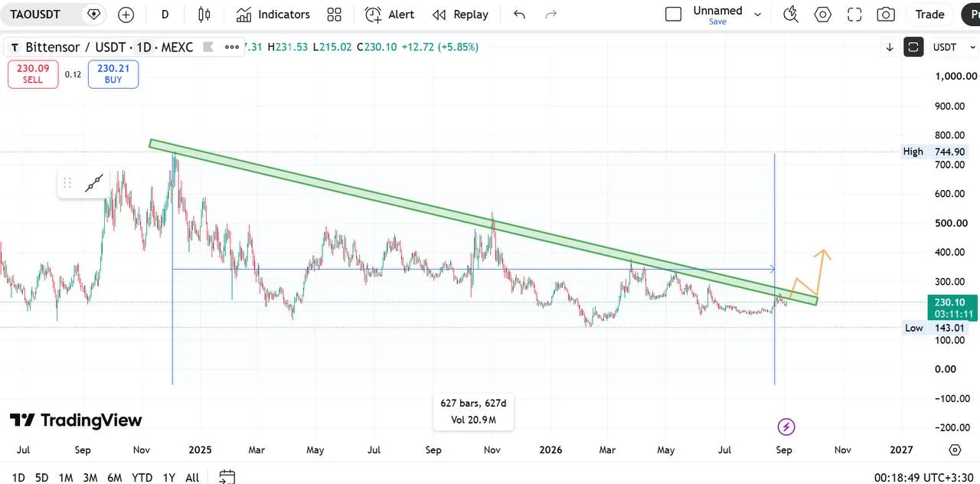Undo the last chart action
The height and width of the screenshot is (484, 980).
[x=520, y=15]
